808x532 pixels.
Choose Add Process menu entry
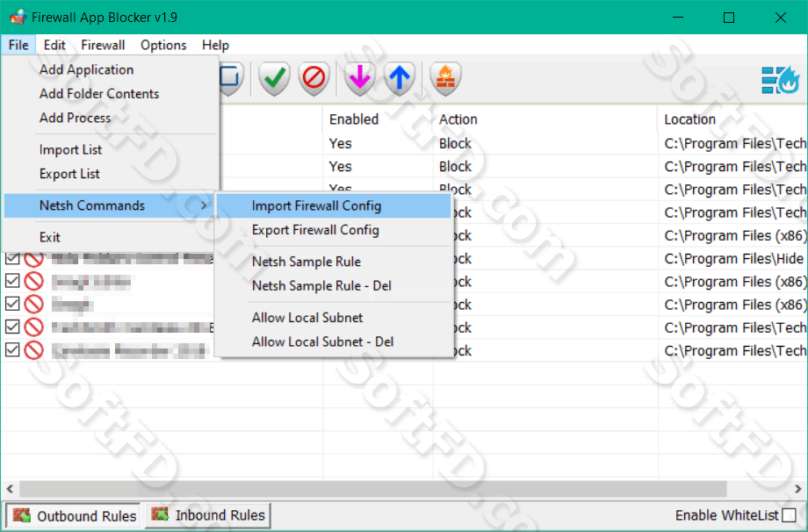click(x=111, y=118)
